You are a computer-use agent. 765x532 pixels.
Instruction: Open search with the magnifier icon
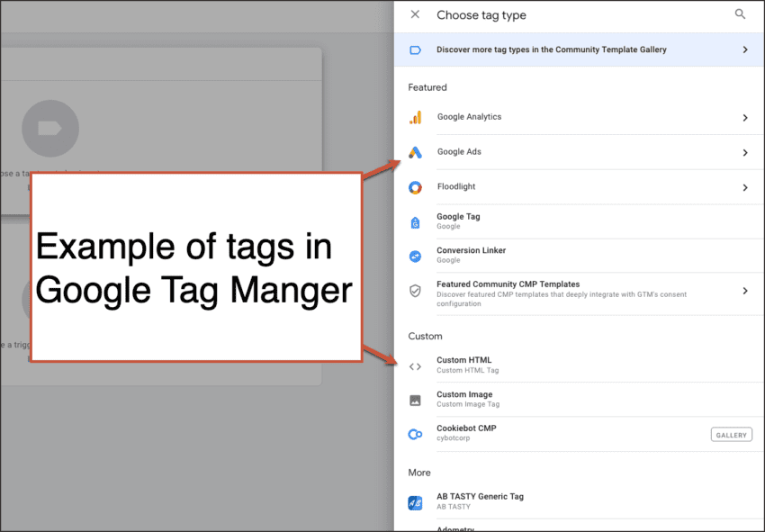pyautogui.click(x=740, y=14)
